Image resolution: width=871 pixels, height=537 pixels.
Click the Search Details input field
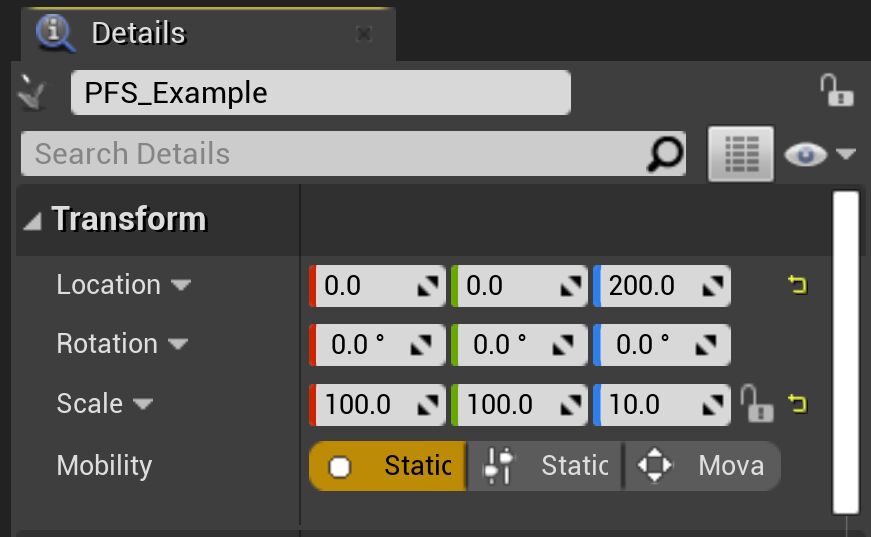click(330, 154)
